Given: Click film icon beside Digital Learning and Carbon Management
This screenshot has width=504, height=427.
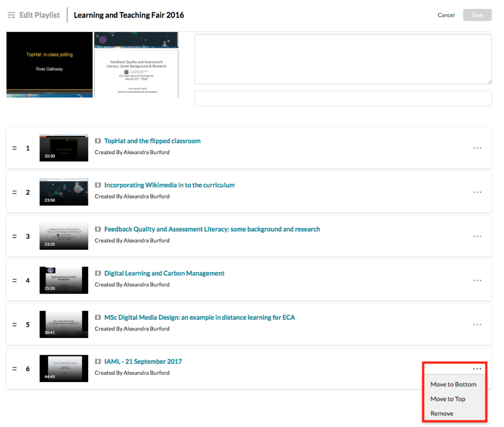Looking at the screenshot, I should 98,273.
